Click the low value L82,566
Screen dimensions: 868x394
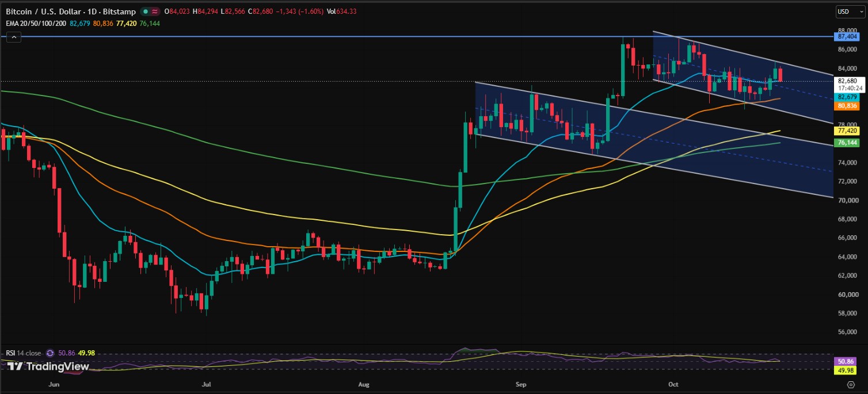pyautogui.click(x=233, y=12)
